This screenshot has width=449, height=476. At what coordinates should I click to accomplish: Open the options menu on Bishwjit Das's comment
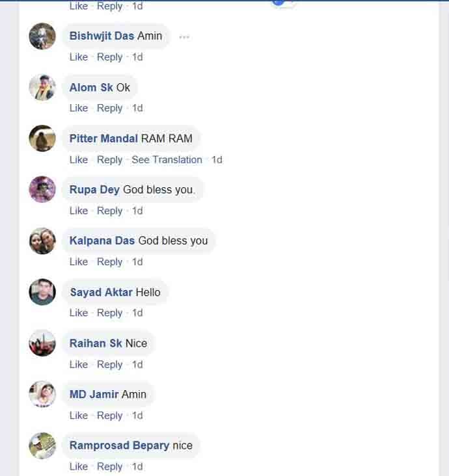pos(184,37)
